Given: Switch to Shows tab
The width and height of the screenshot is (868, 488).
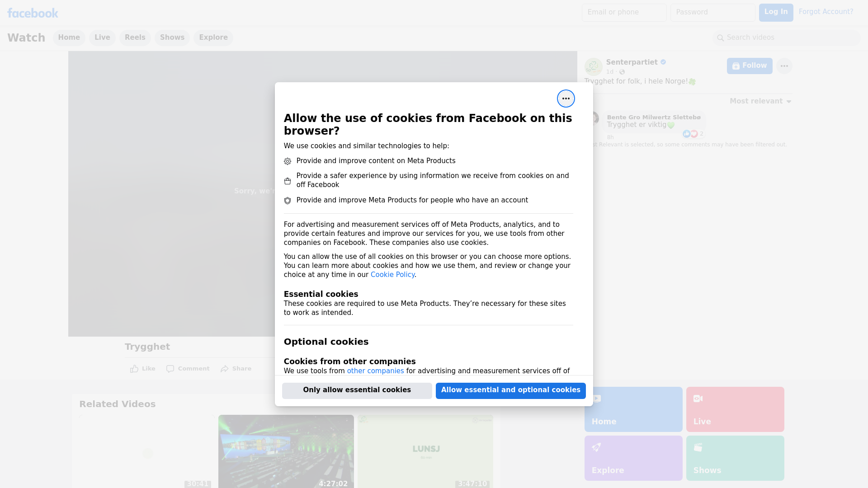Looking at the screenshot, I should pos(172,38).
